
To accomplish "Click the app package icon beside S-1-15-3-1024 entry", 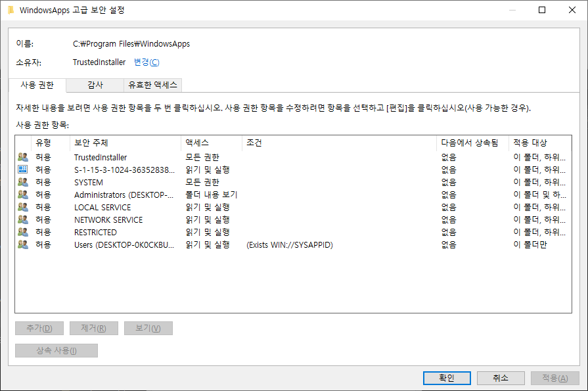I will tap(23, 170).
